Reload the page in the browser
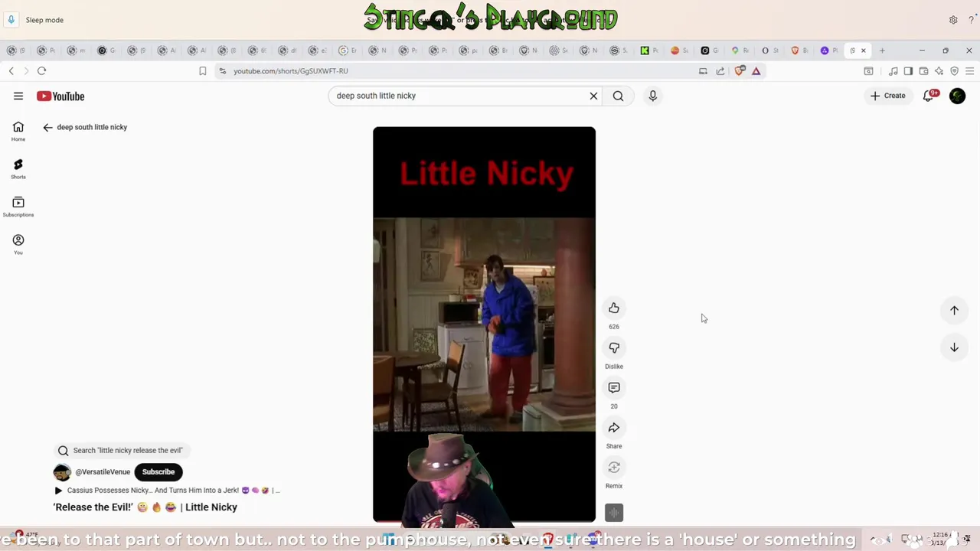This screenshot has width=980, height=551. pyautogui.click(x=42, y=71)
